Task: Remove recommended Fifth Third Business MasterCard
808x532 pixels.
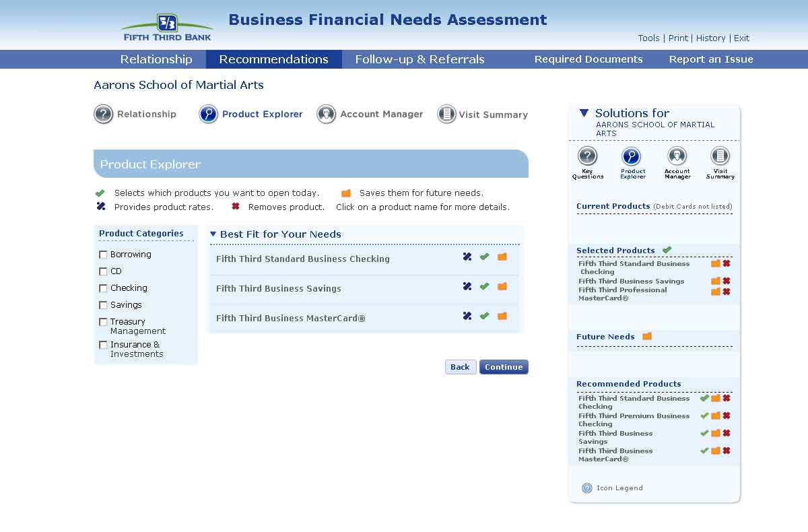Action: [727, 451]
